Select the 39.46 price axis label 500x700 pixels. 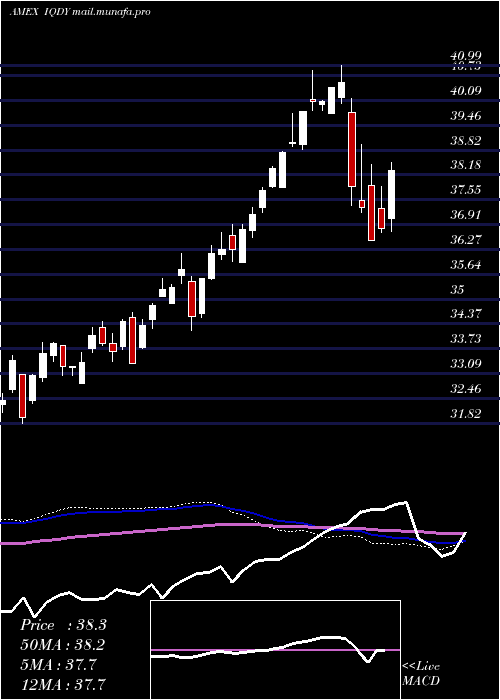click(466, 116)
